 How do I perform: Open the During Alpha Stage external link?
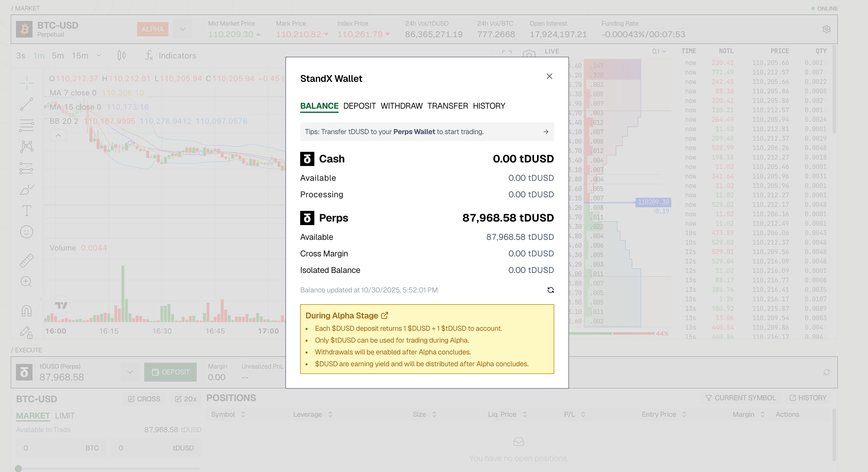coord(384,315)
